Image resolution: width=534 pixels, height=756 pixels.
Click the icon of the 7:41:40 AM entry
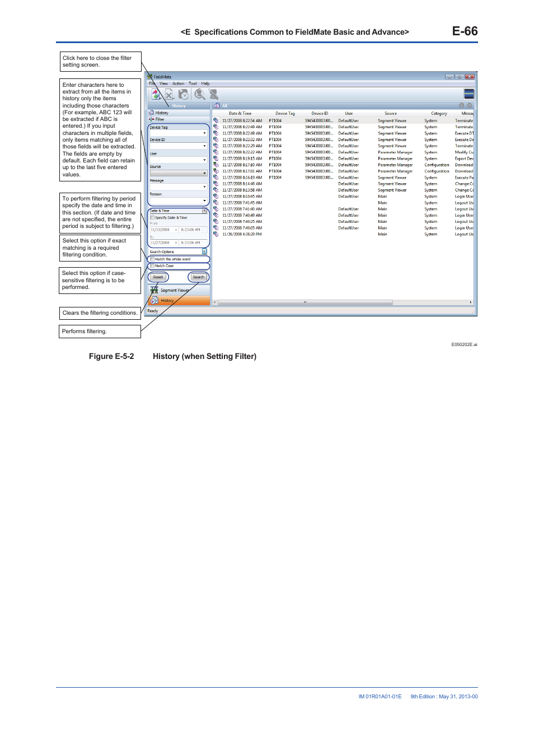coord(216,209)
